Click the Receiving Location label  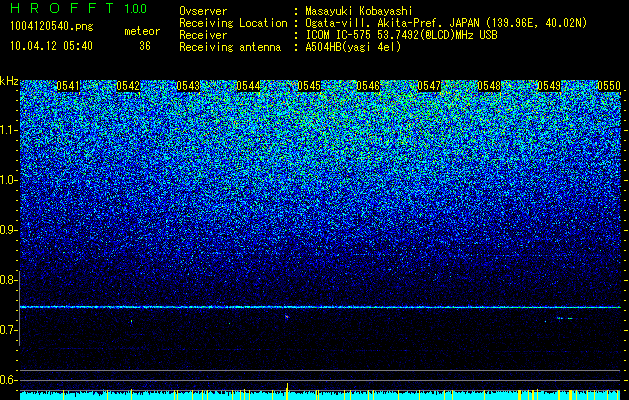[x=233, y=23]
